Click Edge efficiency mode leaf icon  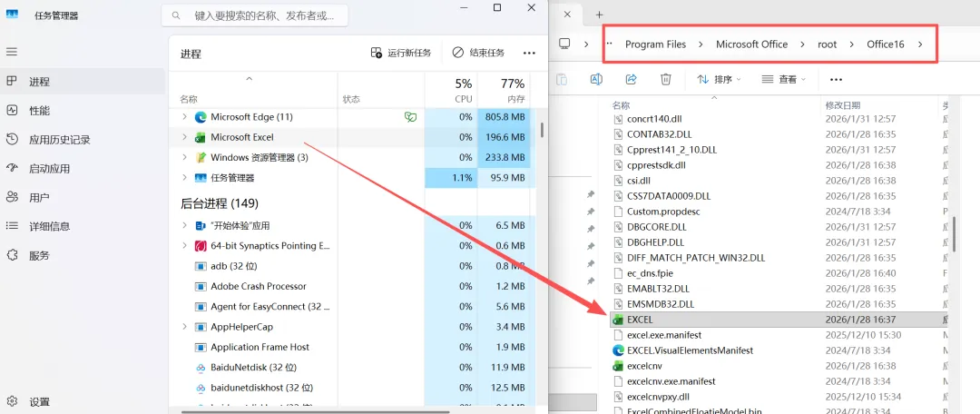click(x=410, y=117)
